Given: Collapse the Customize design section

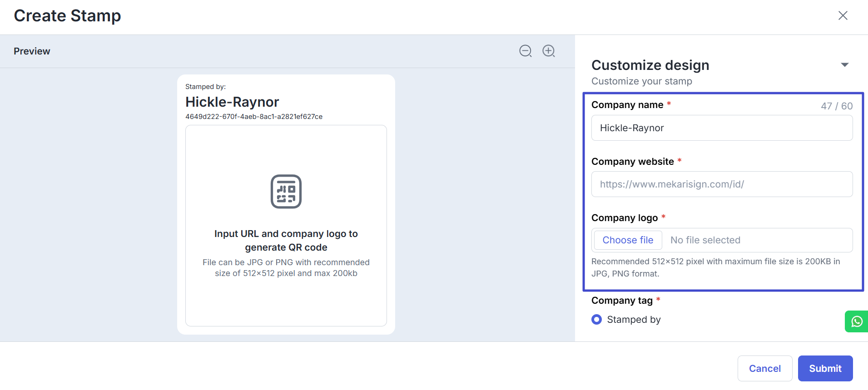Looking at the screenshot, I should (x=845, y=65).
